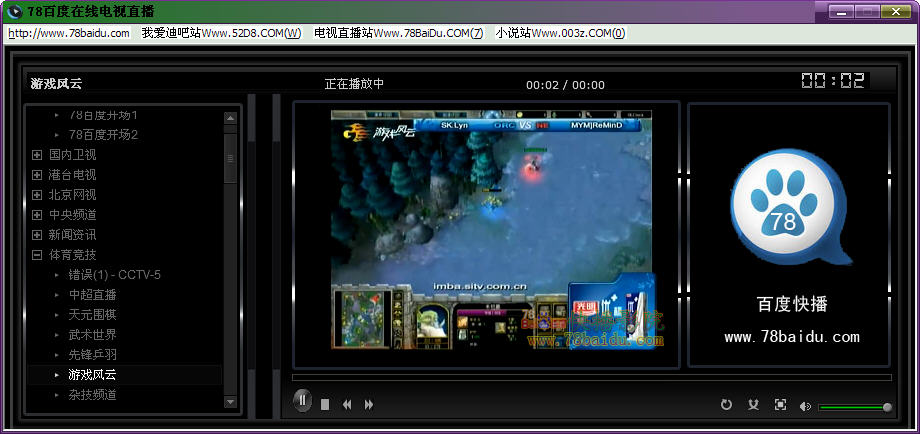Expand the 北京网视 category

[37, 195]
